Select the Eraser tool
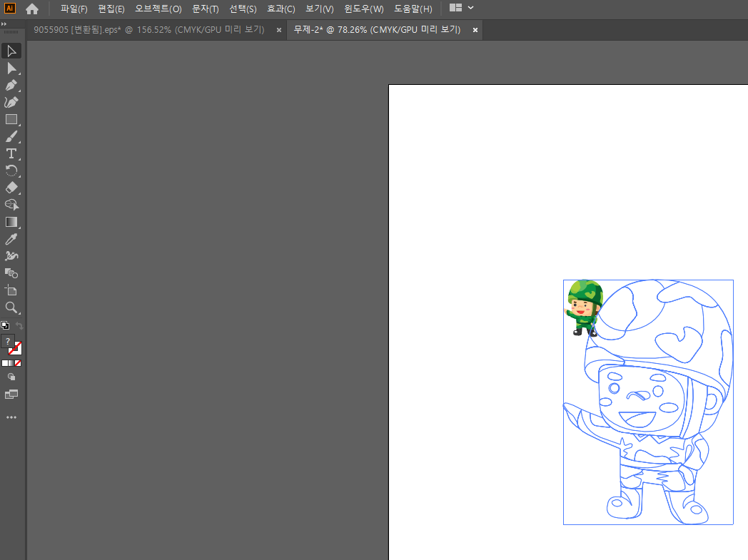Viewport: 748px width, 560px height. click(11, 188)
